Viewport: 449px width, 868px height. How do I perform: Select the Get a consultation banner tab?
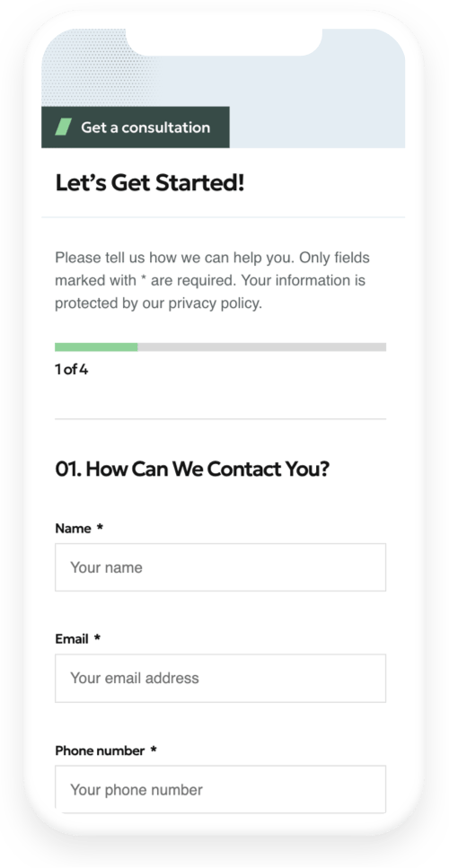pyautogui.click(x=136, y=127)
